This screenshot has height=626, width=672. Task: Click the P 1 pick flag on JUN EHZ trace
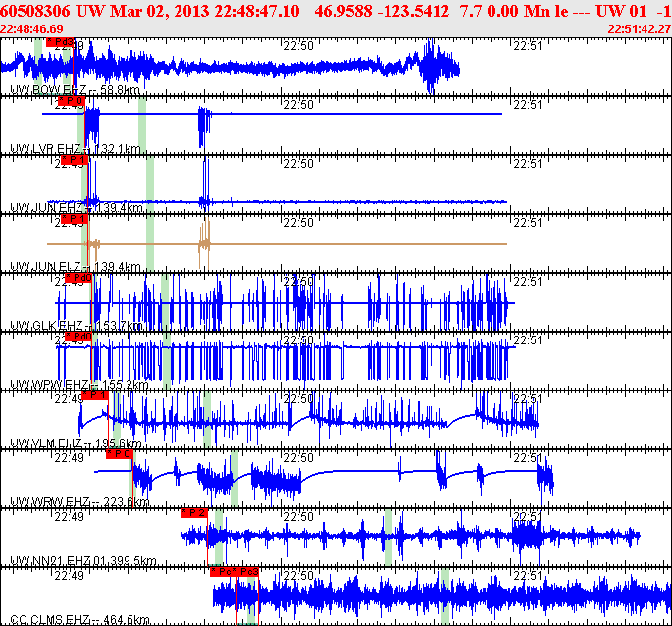[x=74, y=159]
